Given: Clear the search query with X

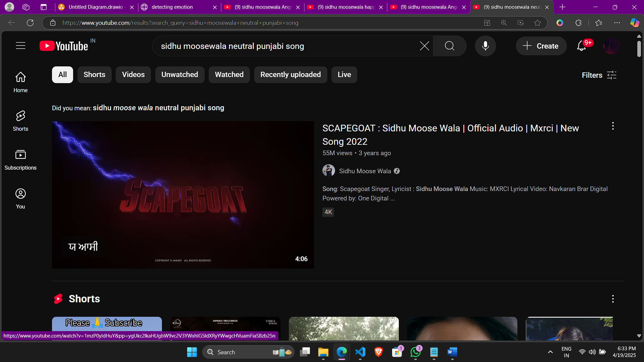Looking at the screenshot, I should (x=424, y=46).
